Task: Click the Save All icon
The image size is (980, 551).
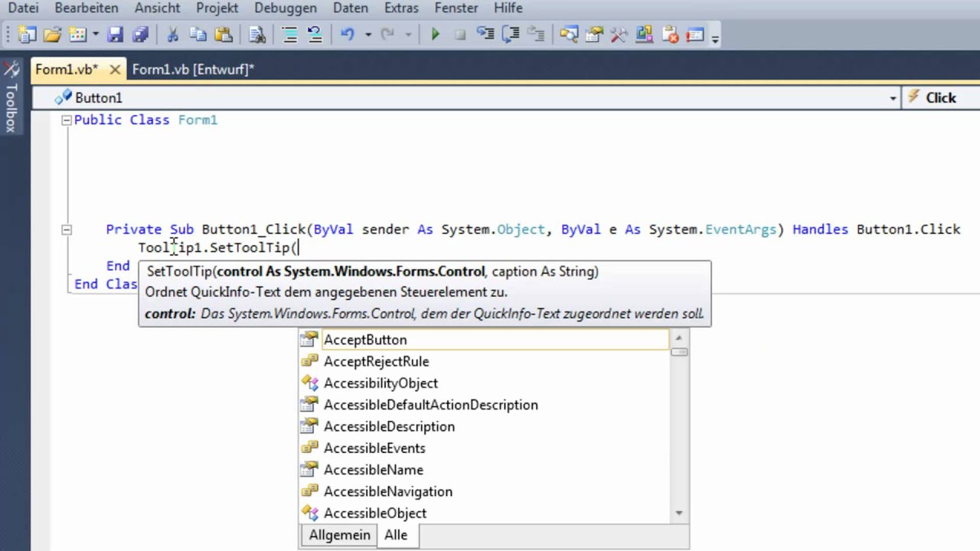Action: pyautogui.click(x=140, y=34)
